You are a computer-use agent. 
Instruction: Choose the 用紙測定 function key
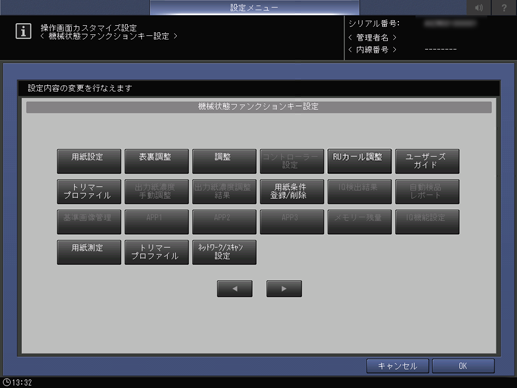click(89, 252)
